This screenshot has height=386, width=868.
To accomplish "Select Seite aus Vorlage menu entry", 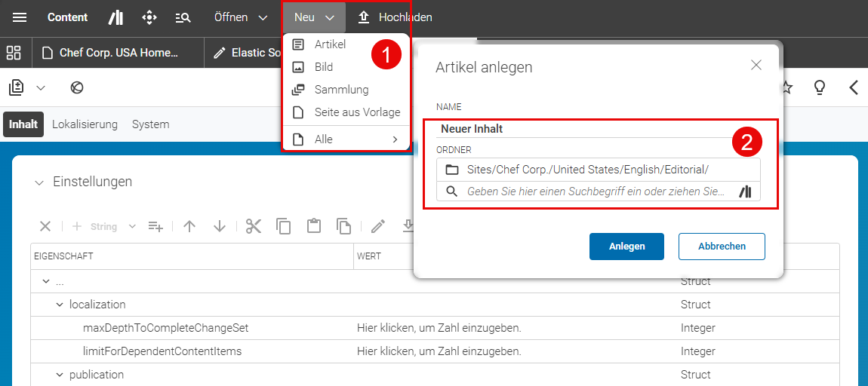I will pyautogui.click(x=346, y=112).
